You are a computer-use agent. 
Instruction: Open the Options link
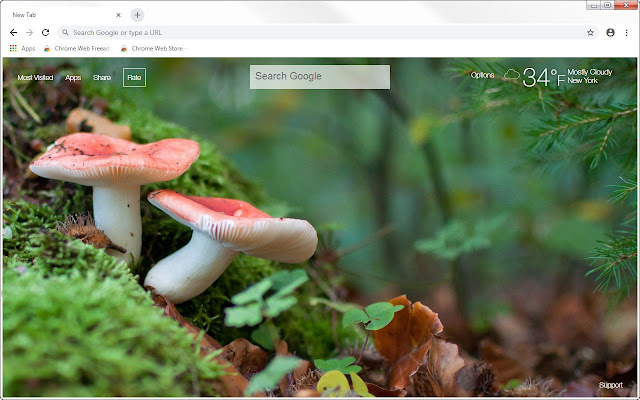[x=482, y=75]
